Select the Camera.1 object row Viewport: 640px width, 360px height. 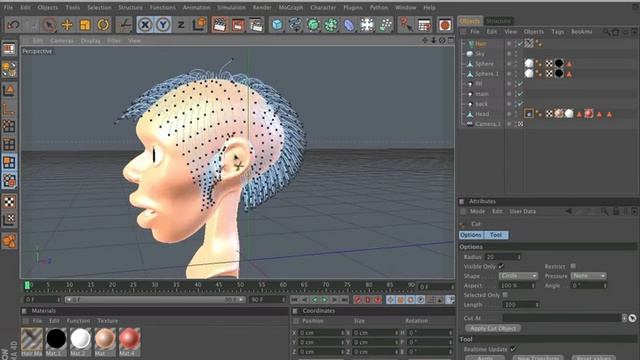(484, 124)
